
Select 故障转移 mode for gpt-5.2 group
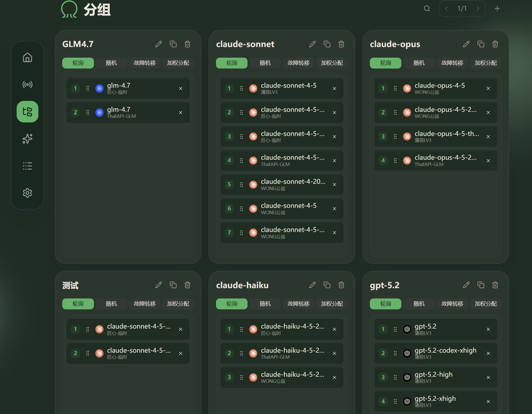(x=452, y=304)
